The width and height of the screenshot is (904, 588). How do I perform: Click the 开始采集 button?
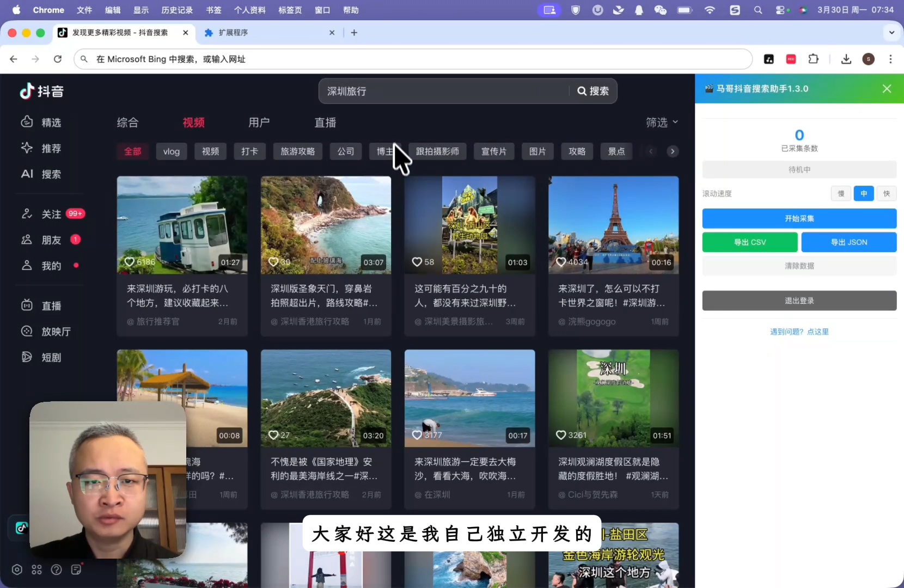pos(799,218)
